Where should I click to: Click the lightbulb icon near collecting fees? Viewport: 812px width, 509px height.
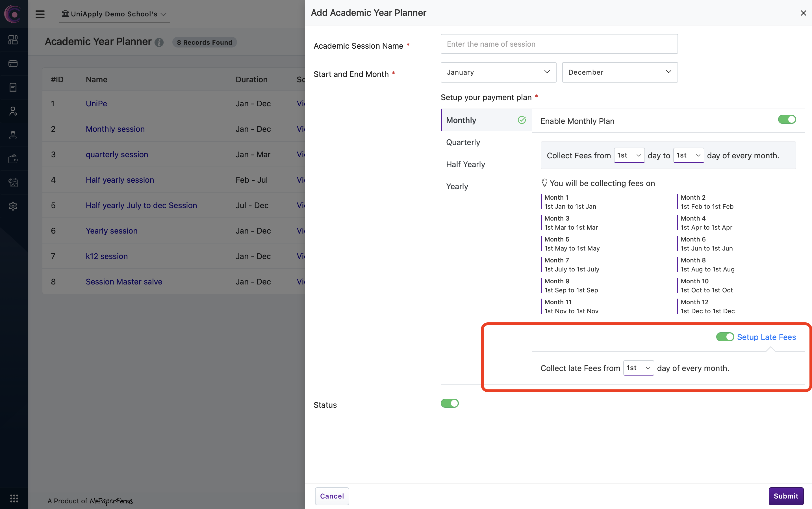544,183
